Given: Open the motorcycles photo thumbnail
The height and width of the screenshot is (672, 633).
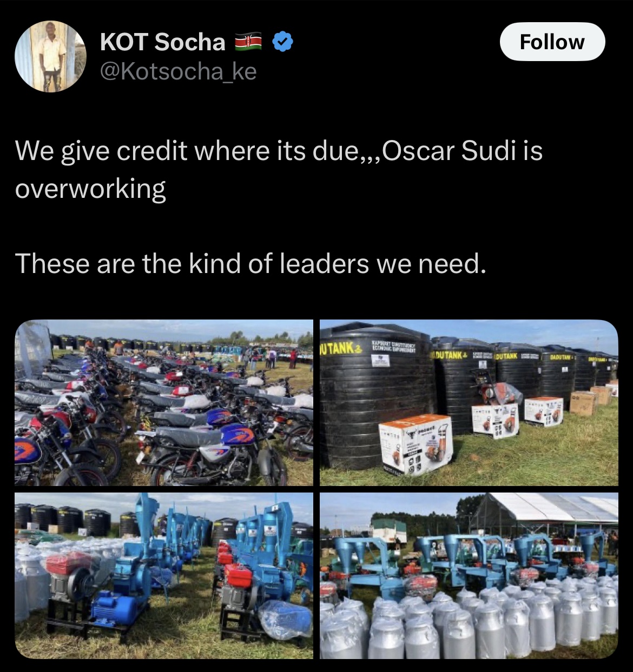Looking at the screenshot, I should click(x=164, y=403).
